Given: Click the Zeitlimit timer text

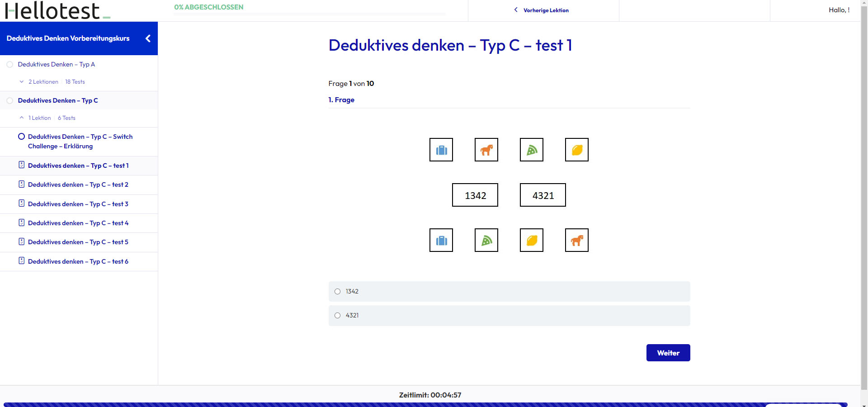Looking at the screenshot, I should [x=430, y=395].
